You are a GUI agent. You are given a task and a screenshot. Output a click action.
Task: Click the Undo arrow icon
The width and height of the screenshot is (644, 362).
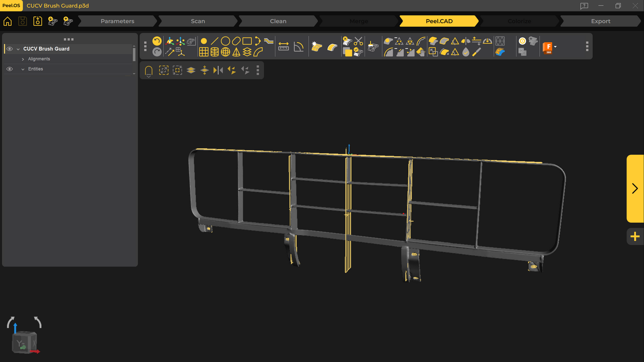pos(157,41)
